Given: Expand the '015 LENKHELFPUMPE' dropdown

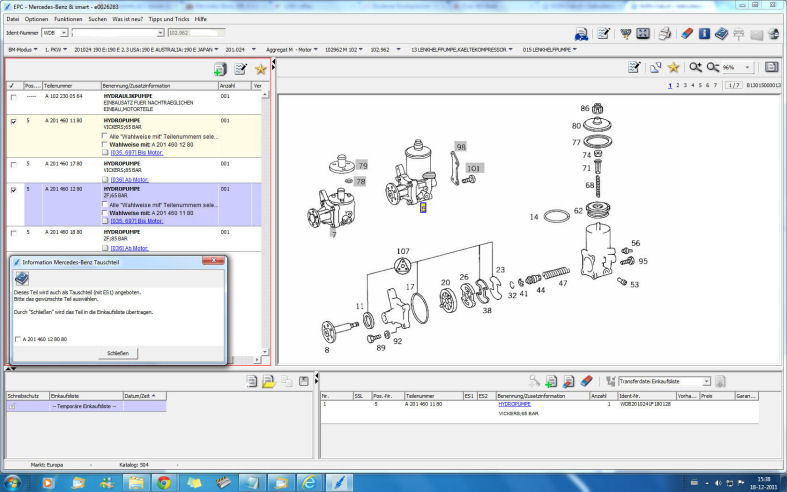Looking at the screenshot, I should 575,50.
